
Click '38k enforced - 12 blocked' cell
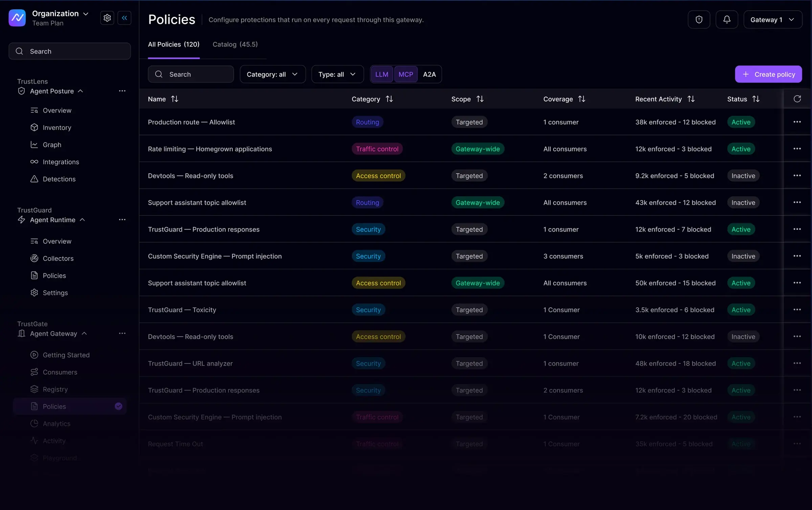pyautogui.click(x=675, y=122)
